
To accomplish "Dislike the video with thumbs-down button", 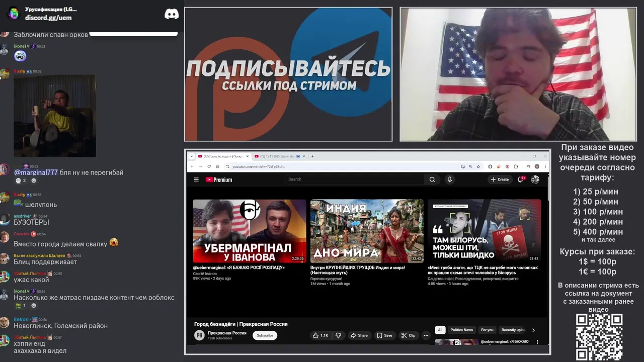I will click(x=339, y=335).
